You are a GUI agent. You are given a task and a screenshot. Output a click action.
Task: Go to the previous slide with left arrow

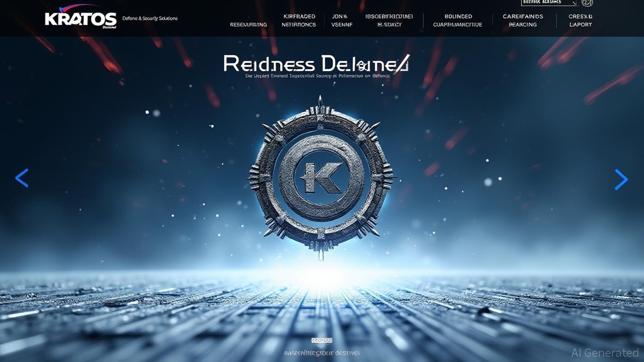pyautogui.click(x=22, y=178)
